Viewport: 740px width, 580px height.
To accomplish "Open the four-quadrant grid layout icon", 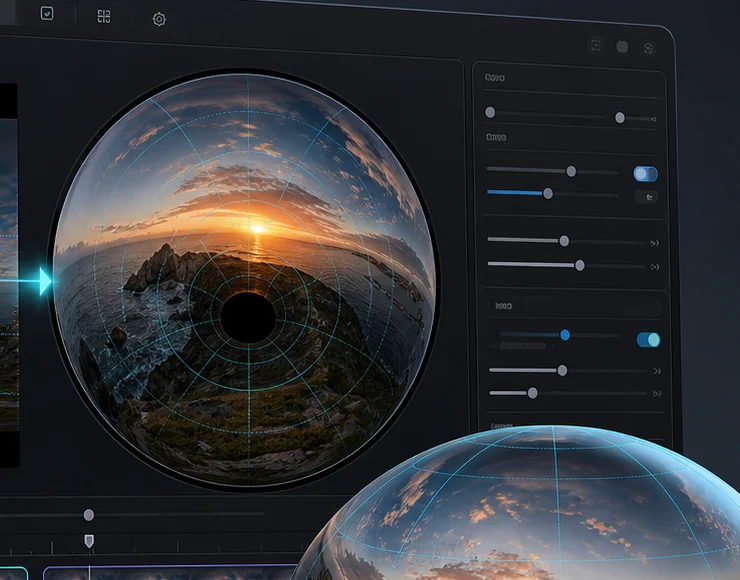I will click(104, 17).
